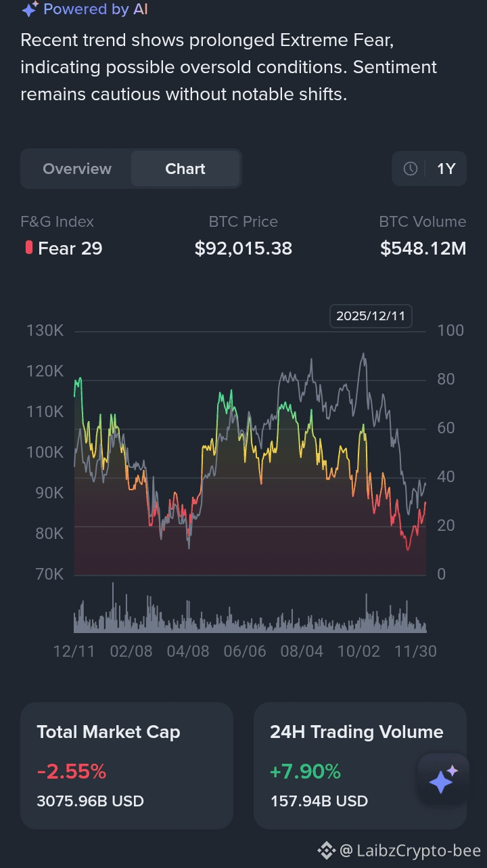Click the AI trend summary paragraph
This screenshot has width=487, height=868.
(x=229, y=67)
